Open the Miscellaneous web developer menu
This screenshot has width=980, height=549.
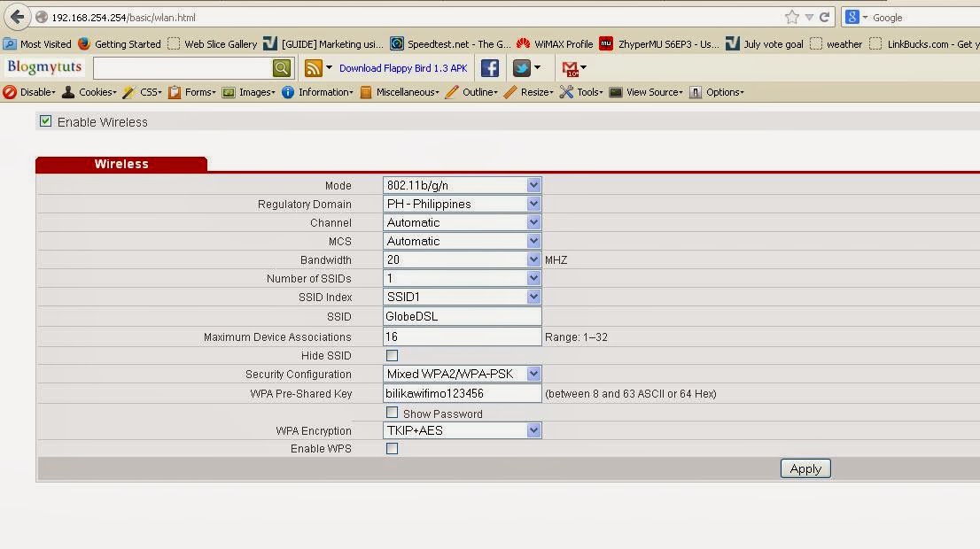[x=400, y=92]
